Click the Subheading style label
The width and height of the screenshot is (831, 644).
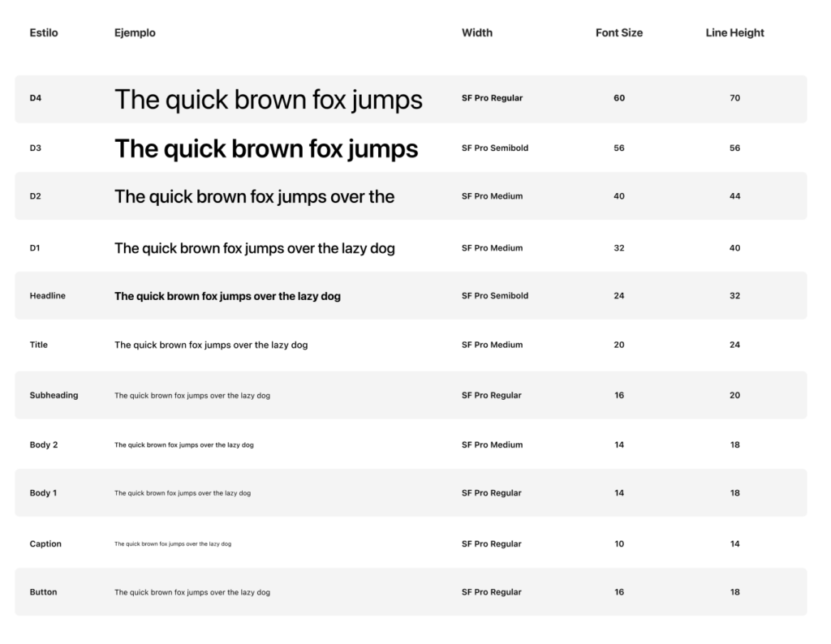pos(54,396)
